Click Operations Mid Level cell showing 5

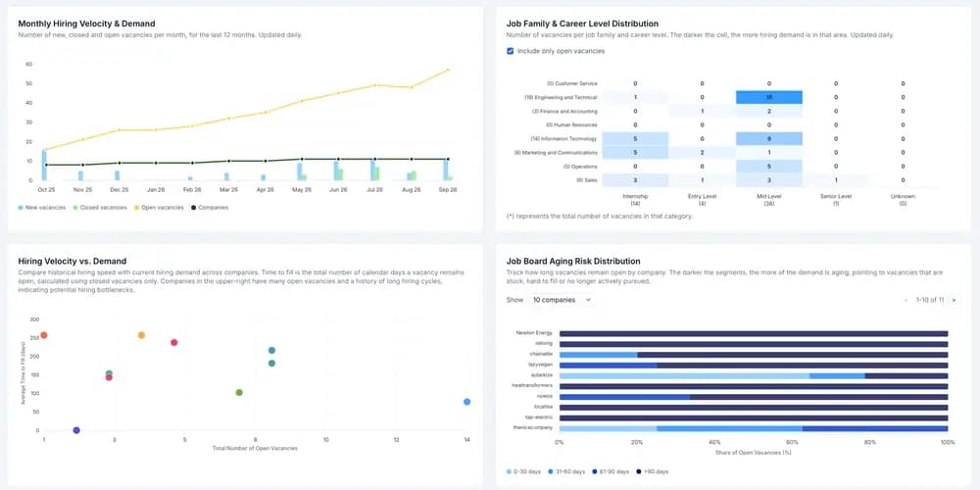768,167
